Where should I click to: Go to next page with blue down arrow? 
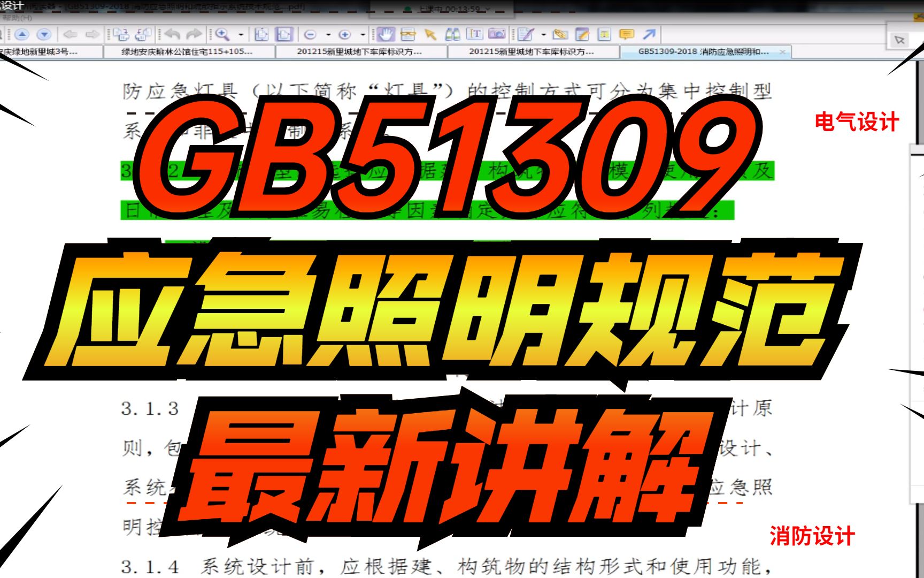coord(44,35)
